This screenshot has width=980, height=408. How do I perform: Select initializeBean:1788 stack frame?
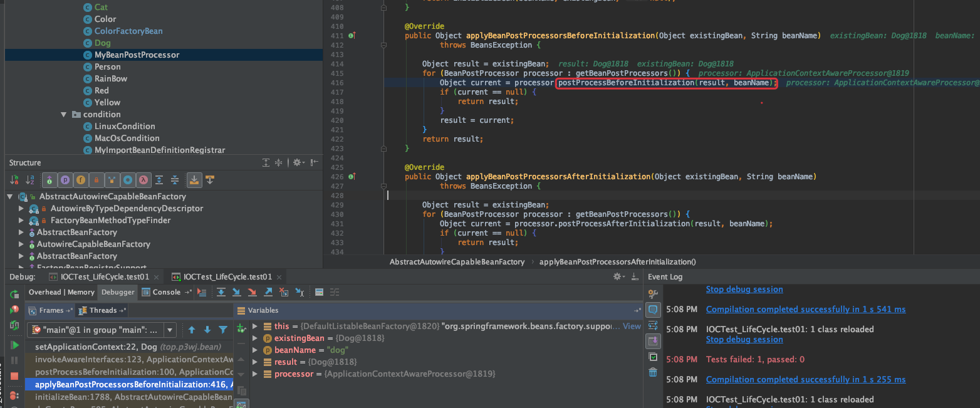coord(129,397)
